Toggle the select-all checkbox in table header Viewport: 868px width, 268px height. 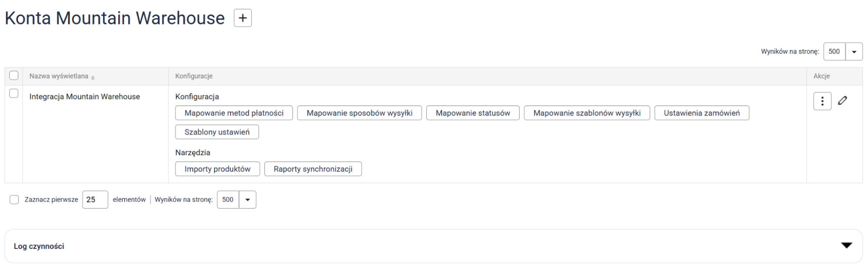pyautogui.click(x=14, y=76)
